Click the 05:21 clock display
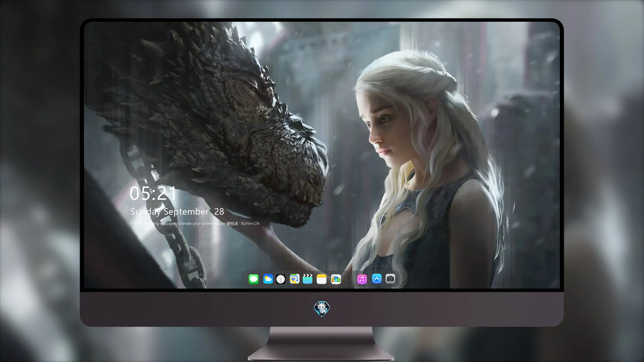644x362 pixels. [153, 193]
